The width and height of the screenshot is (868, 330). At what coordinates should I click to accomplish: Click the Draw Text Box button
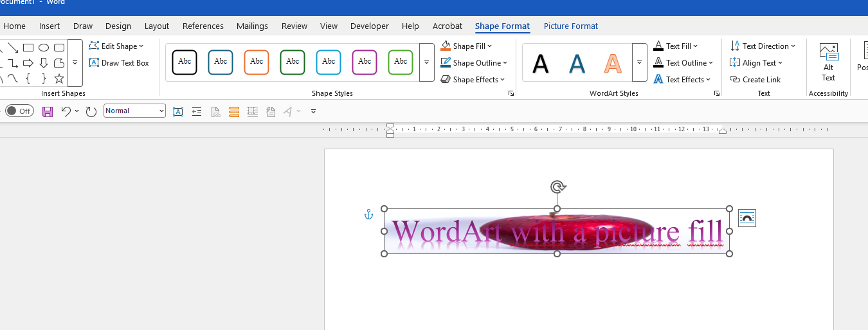[x=119, y=63]
